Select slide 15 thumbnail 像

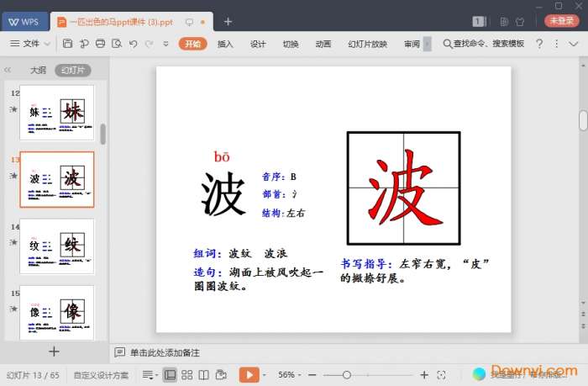(56, 313)
